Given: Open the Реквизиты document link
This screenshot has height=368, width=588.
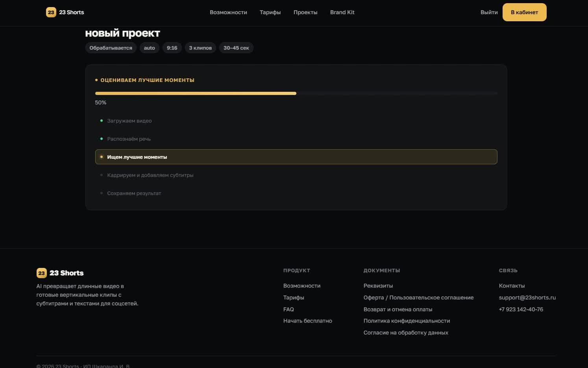Looking at the screenshot, I should point(378,286).
